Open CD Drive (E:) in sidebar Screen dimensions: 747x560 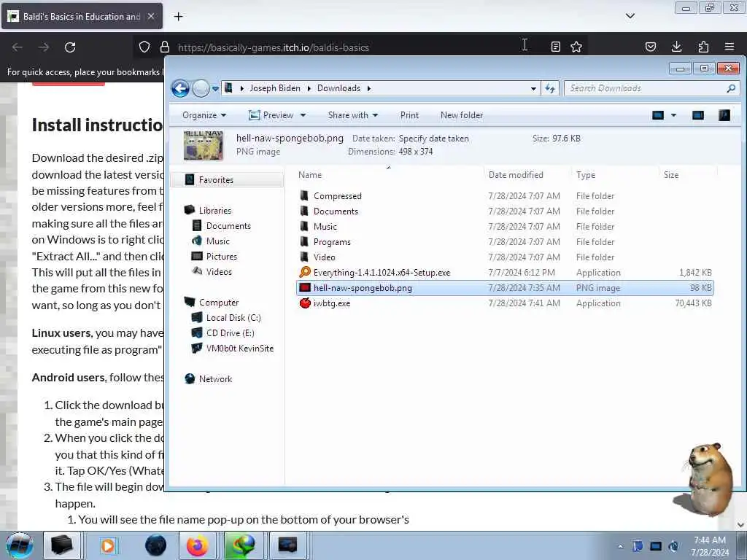230,332
